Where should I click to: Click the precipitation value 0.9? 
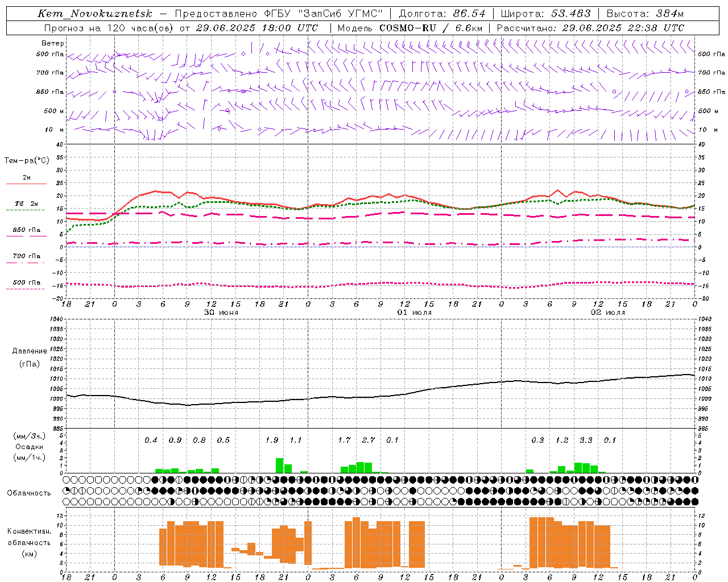point(175,440)
